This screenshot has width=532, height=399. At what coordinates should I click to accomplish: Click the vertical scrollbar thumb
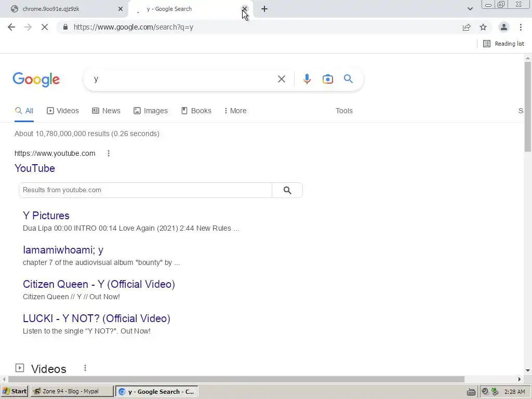coord(528,107)
